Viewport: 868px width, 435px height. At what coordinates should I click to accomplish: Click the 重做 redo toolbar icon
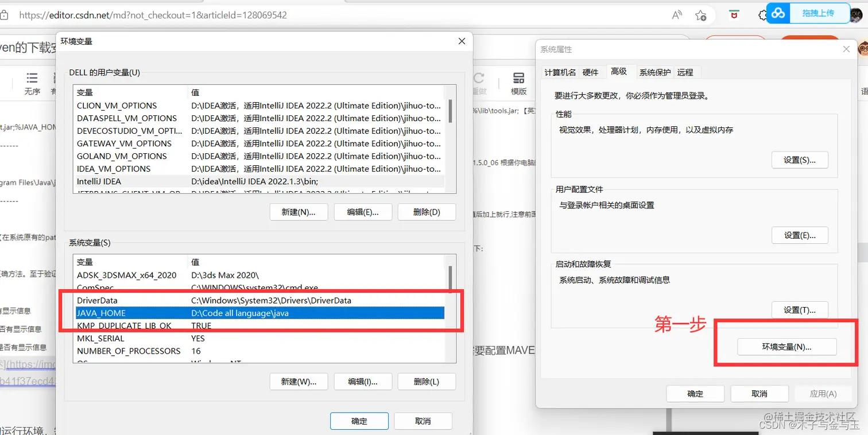tap(479, 84)
